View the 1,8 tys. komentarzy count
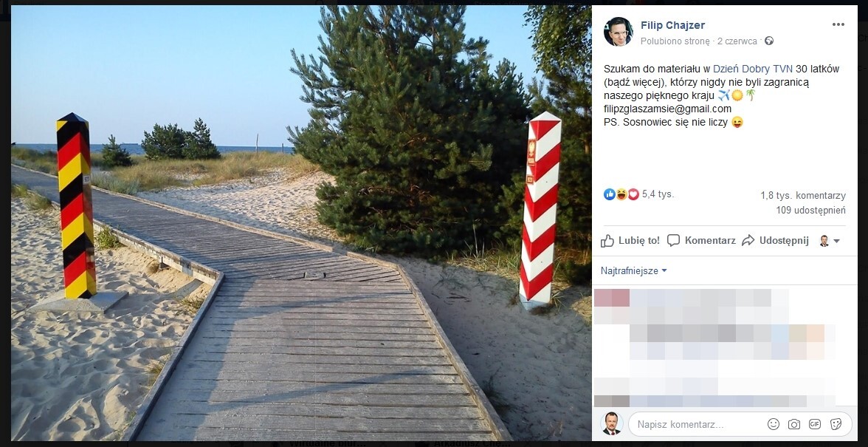Image resolution: width=868 pixels, height=447 pixels. (803, 196)
